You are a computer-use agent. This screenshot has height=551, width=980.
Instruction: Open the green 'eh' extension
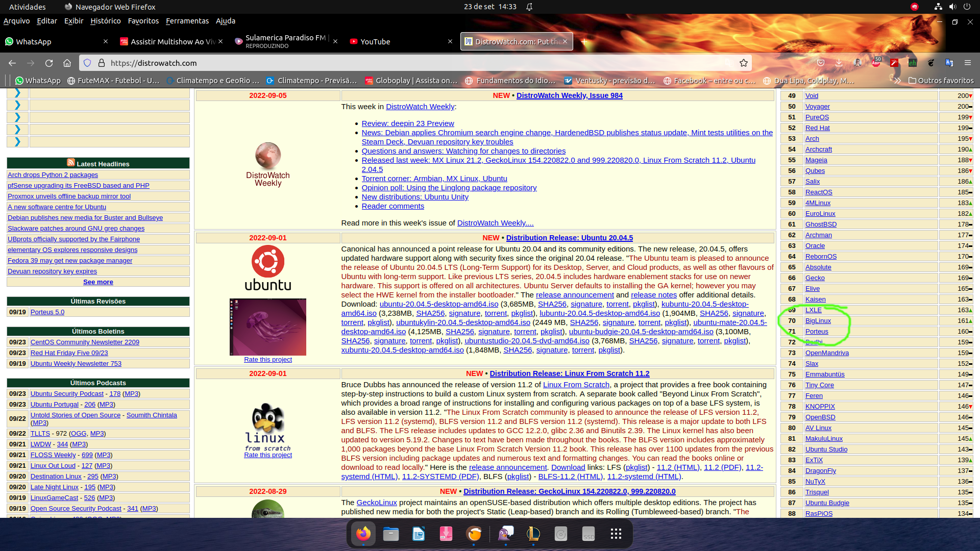click(x=913, y=63)
